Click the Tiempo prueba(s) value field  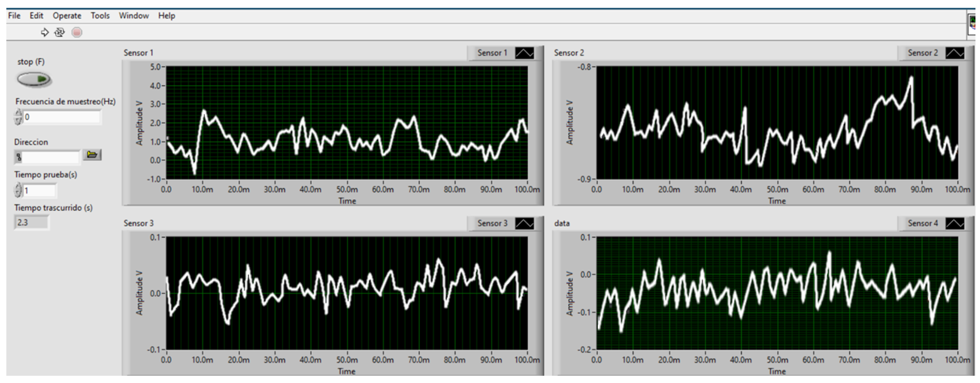(x=40, y=190)
